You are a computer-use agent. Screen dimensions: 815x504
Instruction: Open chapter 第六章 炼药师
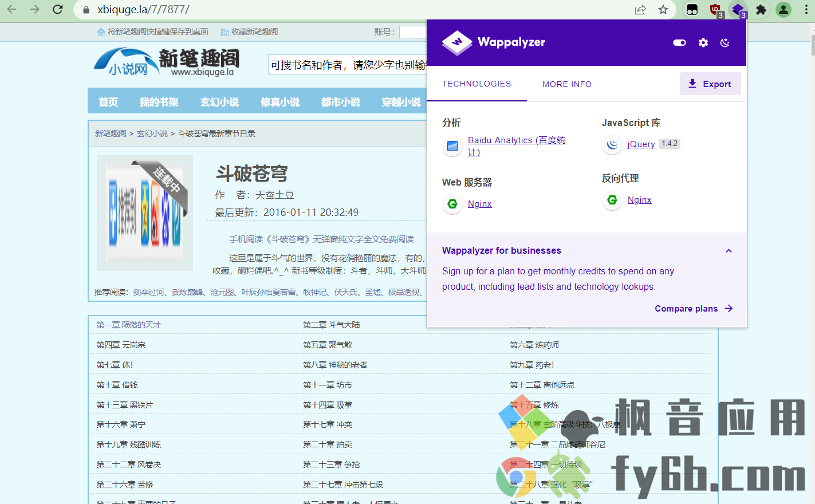coord(534,345)
